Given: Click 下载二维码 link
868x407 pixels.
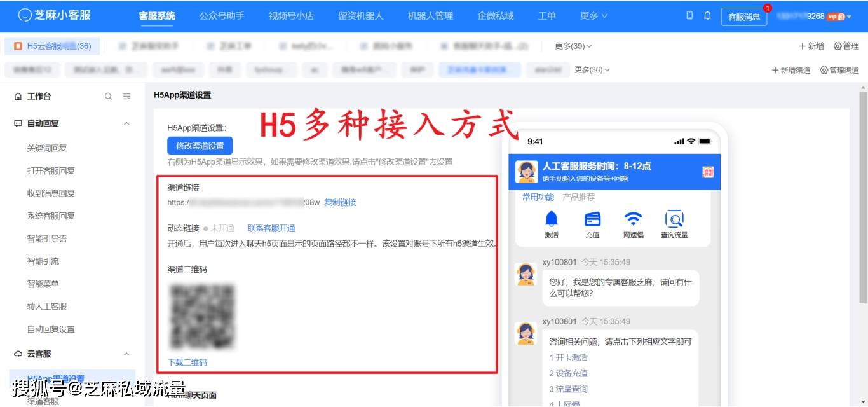Looking at the screenshot, I should point(187,362).
